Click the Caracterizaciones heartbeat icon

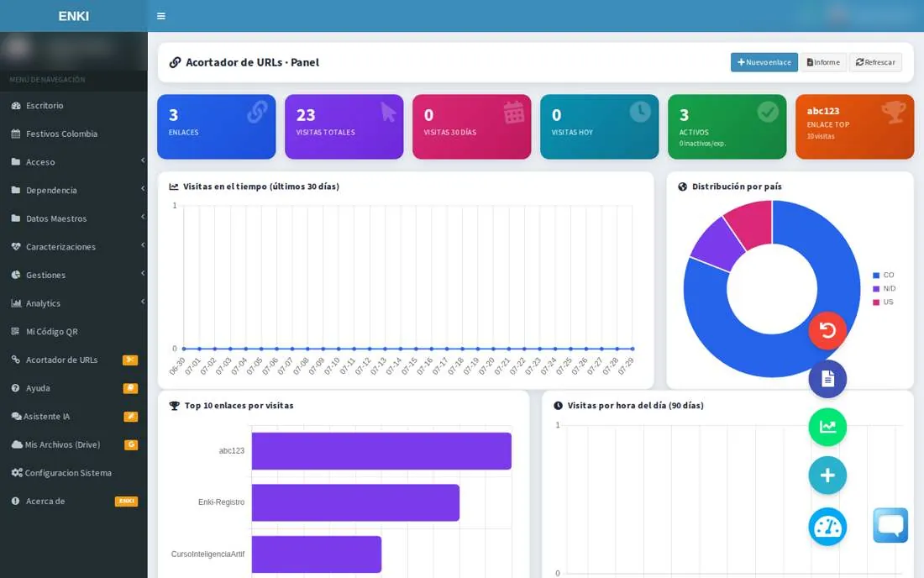16,246
